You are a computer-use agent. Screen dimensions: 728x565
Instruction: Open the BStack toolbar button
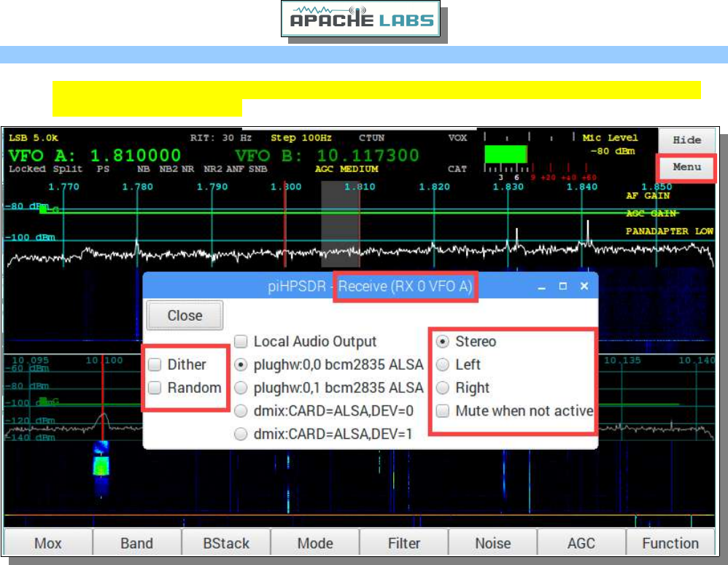point(225,542)
